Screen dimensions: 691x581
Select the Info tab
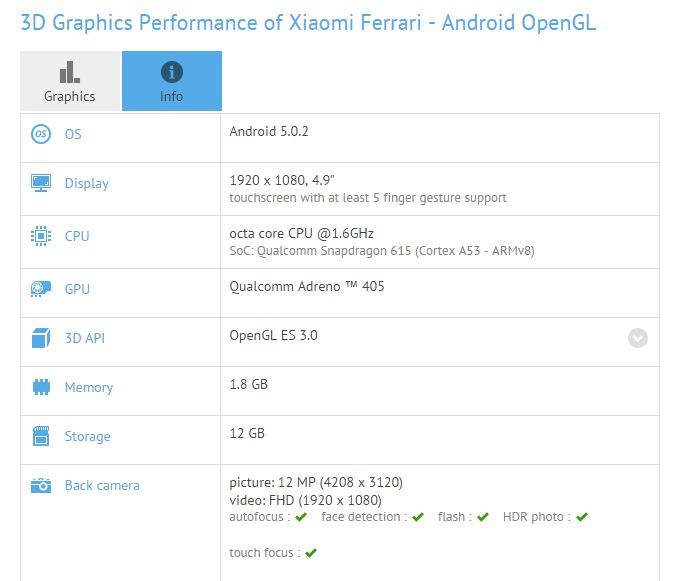172,81
